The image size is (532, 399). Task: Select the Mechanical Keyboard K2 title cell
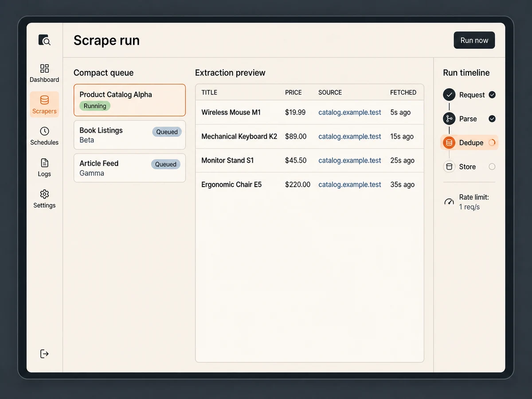pyautogui.click(x=239, y=137)
